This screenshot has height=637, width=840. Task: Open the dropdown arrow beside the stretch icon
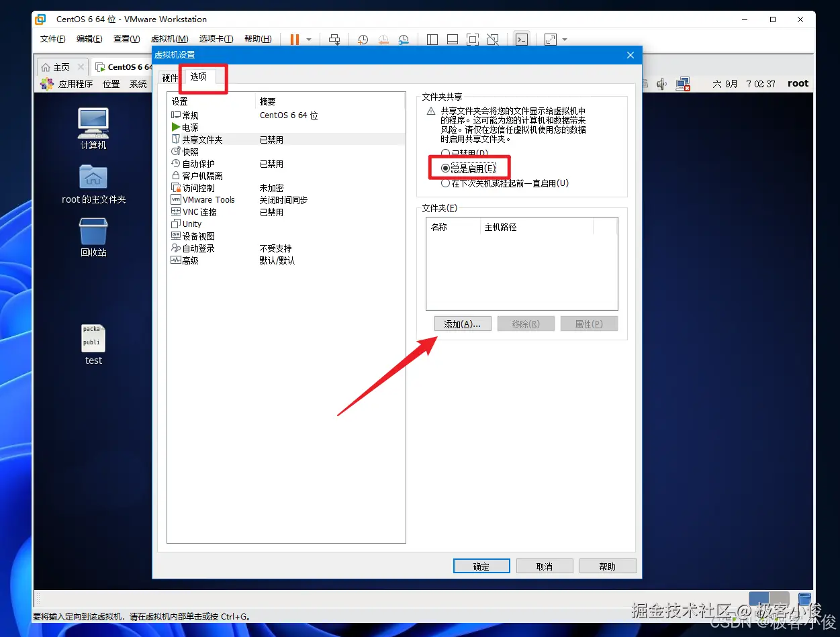click(x=565, y=40)
